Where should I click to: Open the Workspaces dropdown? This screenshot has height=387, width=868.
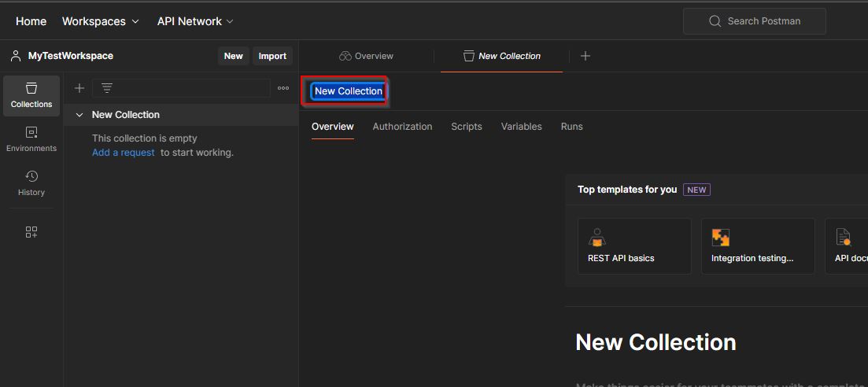[100, 21]
